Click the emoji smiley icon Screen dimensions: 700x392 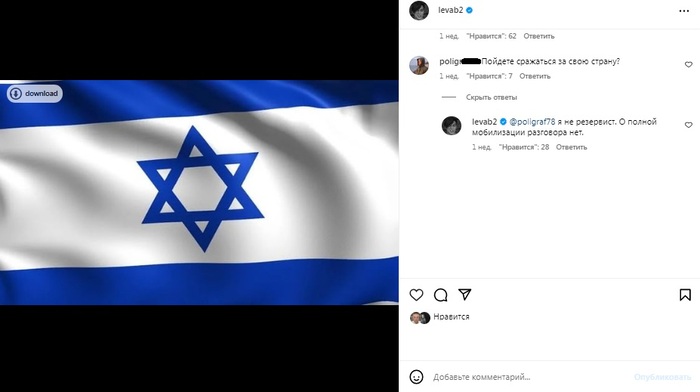point(416,377)
